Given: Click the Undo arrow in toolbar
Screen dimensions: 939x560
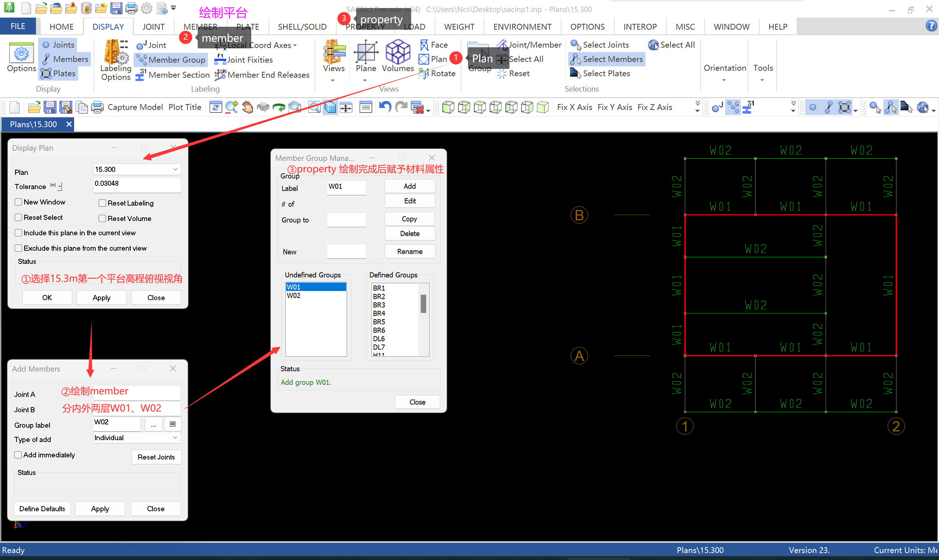Looking at the screenshot, I should coord(385,107).
